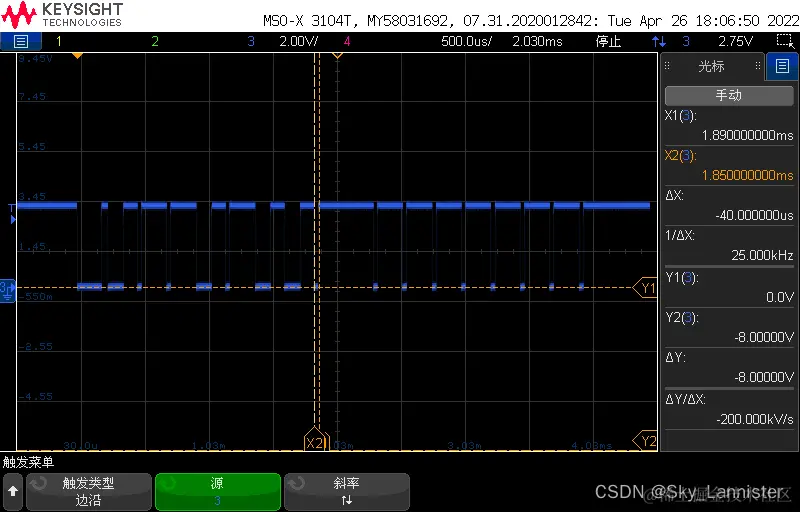The height and width of the screenshot is (512, 800).
Task: Click the 停止 run status indicator
Action: tap(608, 41)
